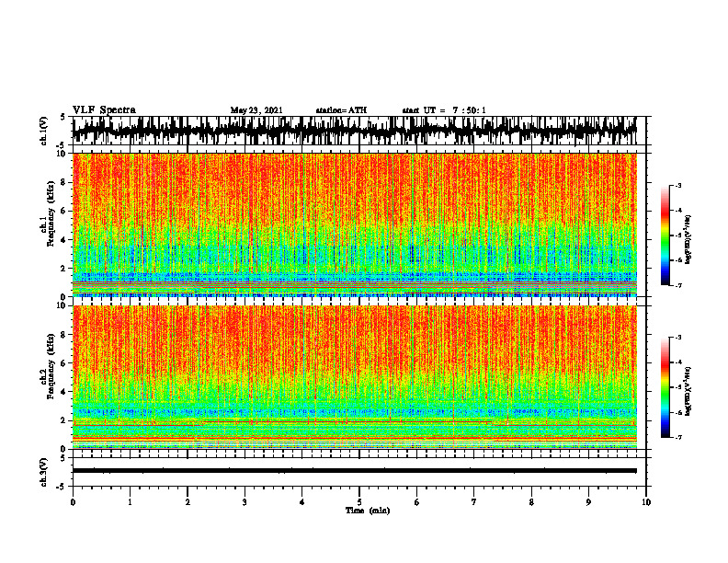This screenshot has height=563, width=728.
Task: Click the ch.2 color scale log(PSD) label
Action: (x=688, y=391)
